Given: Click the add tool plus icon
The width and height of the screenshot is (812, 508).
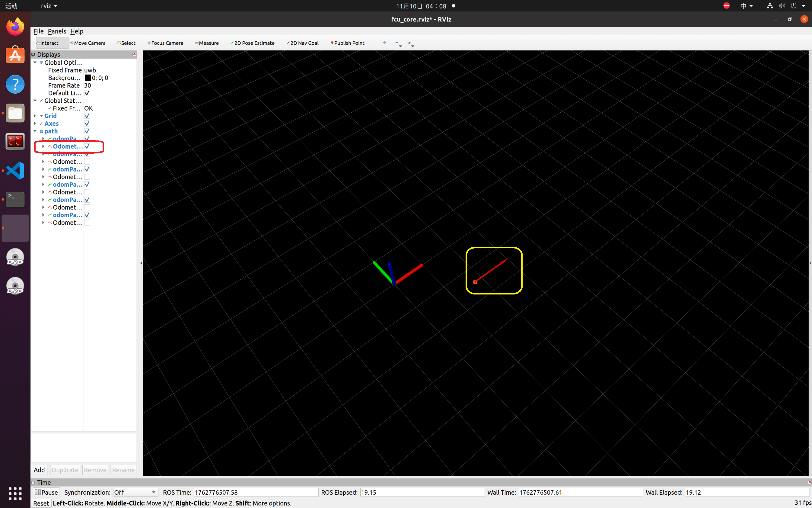Looking at the screenshot, I should coord(384,43).
